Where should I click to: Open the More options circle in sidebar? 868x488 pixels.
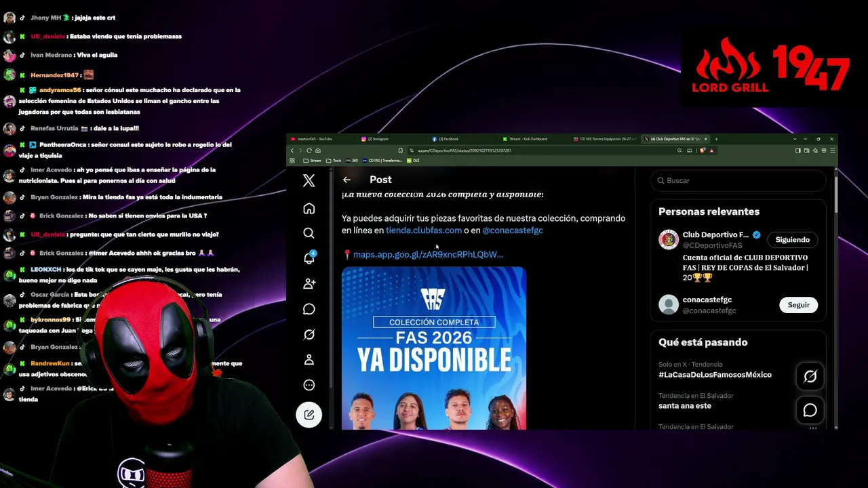309,385
